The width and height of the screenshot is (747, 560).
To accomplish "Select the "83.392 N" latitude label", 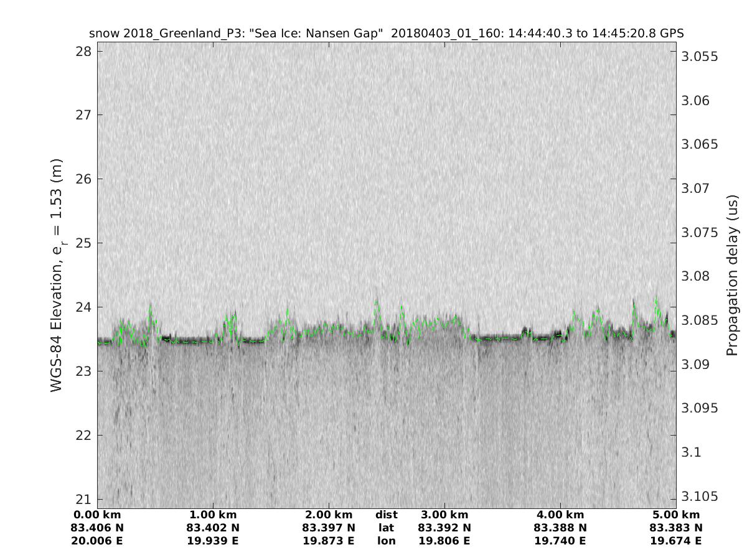I will (444, 528).
